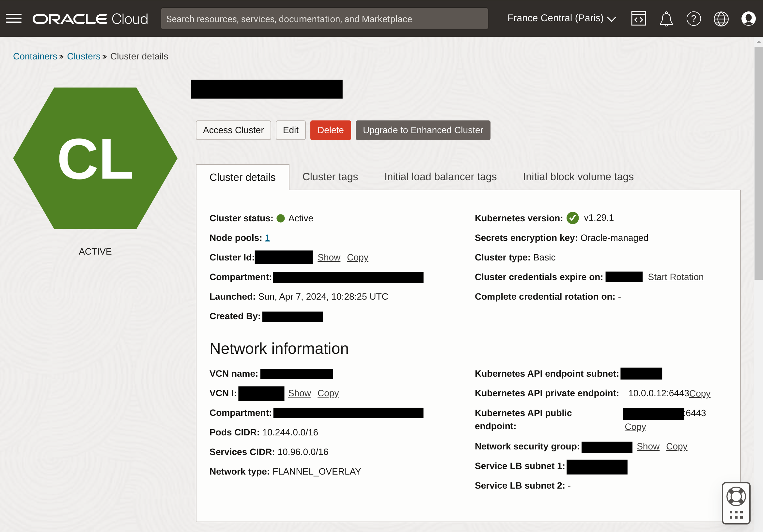
Task: Open the language globe menu
Action: point(721,19)
